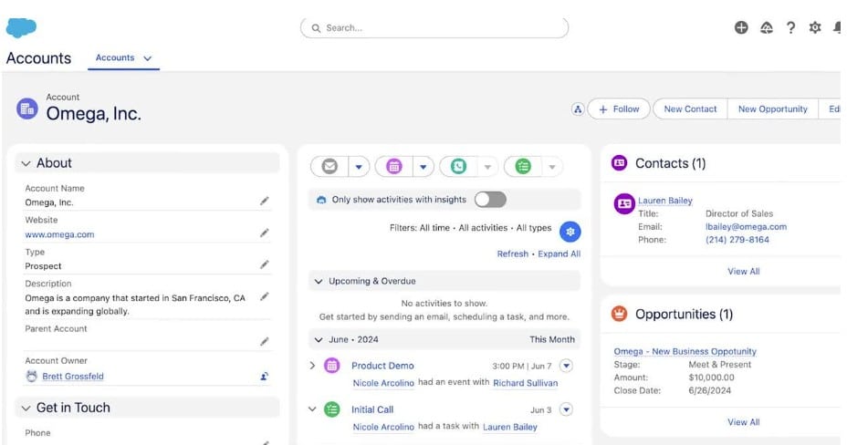Collapse the About section
Image resolution: width=868 pixels, height=445 pixels.
pyautogui.click(x=26, y=163)
